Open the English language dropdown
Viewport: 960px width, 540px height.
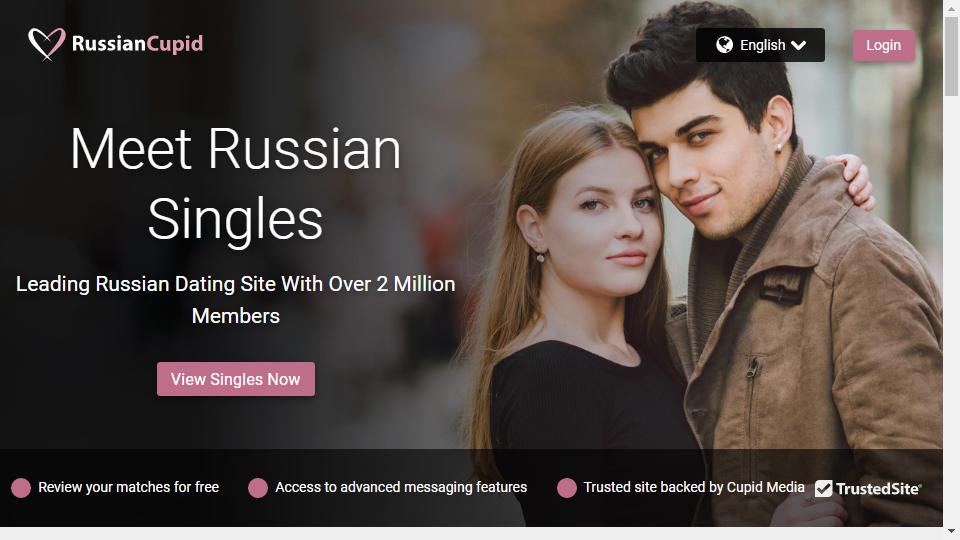[x=760, y=45]
